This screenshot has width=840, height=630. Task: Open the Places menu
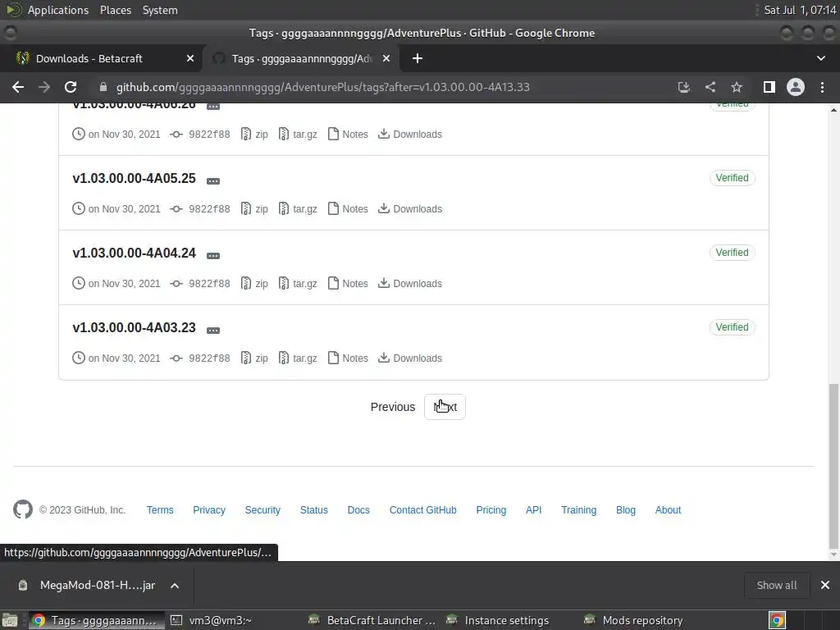pyautogui.click(x=116, y=10)
